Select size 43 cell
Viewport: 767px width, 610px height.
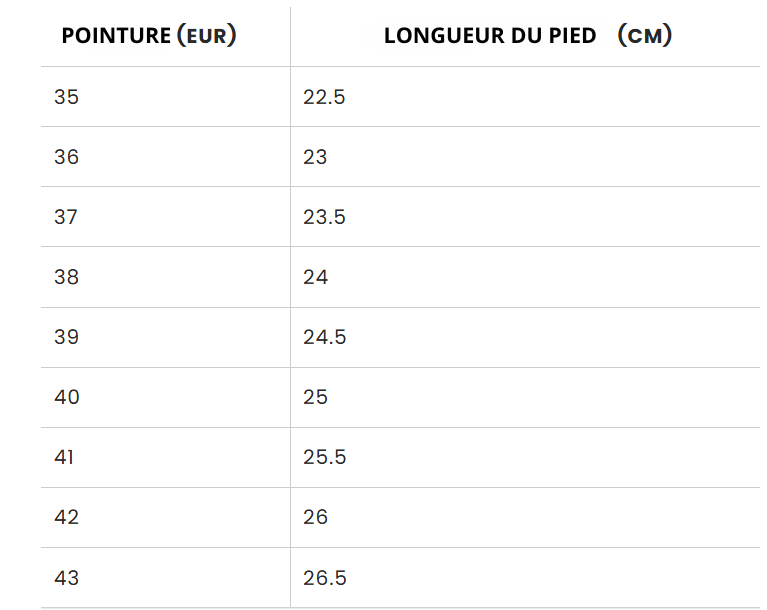click(x=166, y=578)
